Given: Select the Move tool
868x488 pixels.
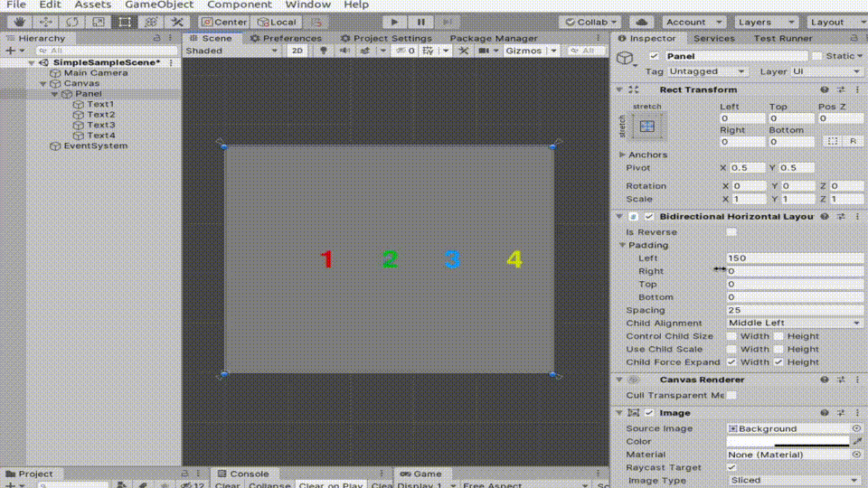Looking at the screenshot, I should click(46, 22).
